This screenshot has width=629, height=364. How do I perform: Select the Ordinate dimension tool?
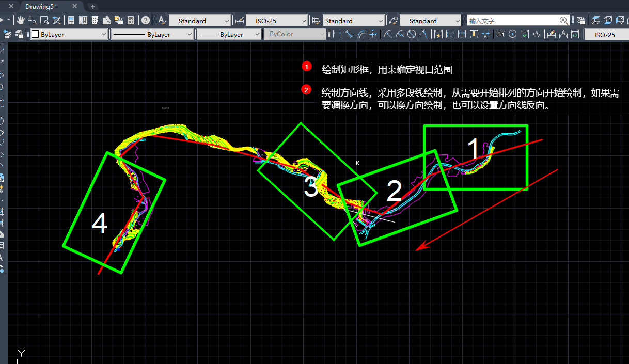coord(373,34)
